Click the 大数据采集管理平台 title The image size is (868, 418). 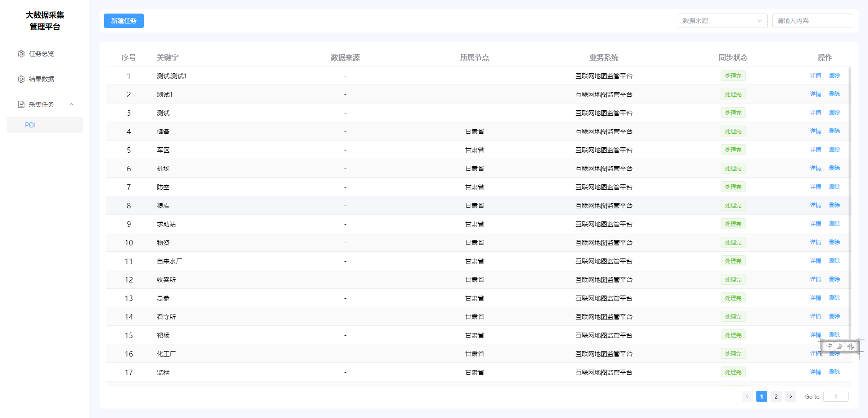pyautogui.click(x=45, y=21)
